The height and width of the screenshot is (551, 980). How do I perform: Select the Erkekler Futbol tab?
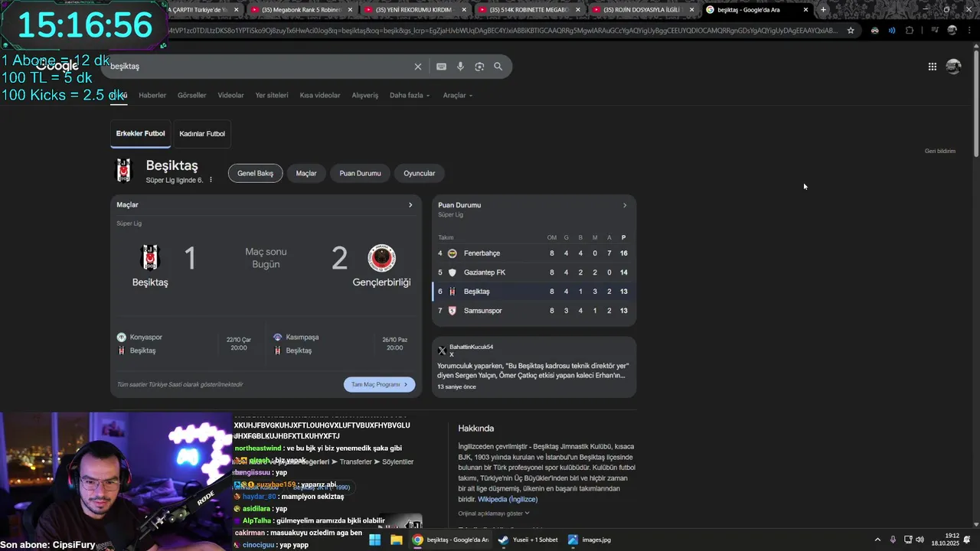(x=140, y=134)
